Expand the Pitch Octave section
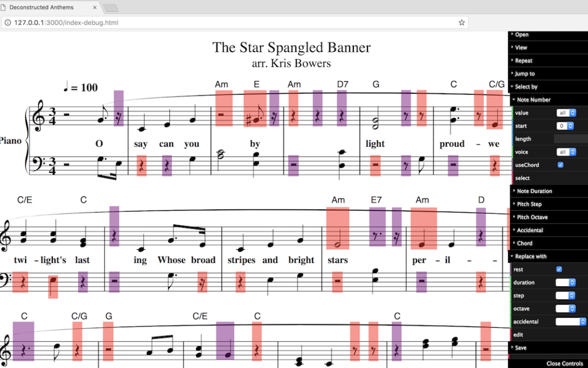Screen dimensions: 588x368 [549, 217]
